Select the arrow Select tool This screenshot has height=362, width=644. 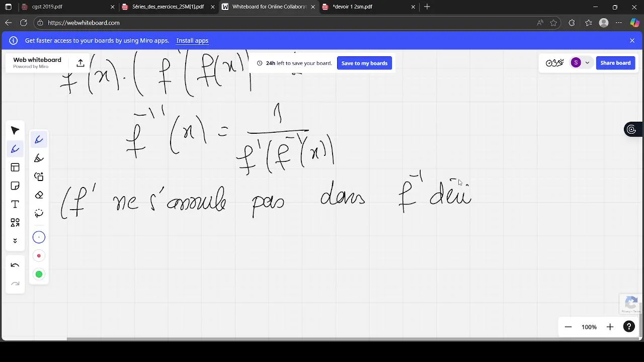(15, 131)
